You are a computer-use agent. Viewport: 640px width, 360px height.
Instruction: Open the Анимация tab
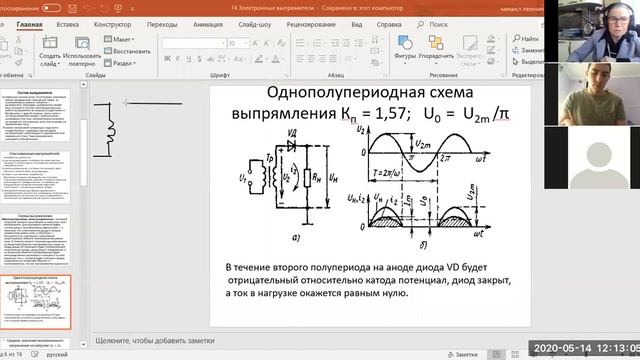[208, 24]
